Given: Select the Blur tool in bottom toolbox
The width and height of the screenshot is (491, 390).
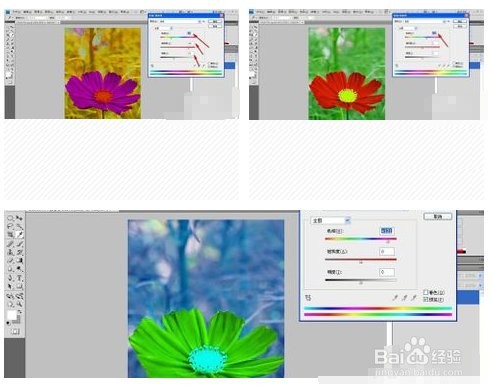Looking at the screenshot, I should coord(10,269).
